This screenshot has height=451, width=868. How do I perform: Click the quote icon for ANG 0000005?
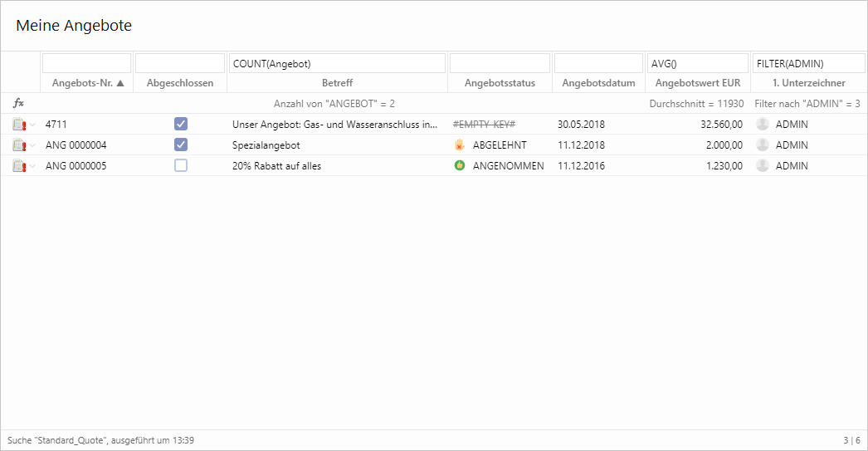click(19, 166)
